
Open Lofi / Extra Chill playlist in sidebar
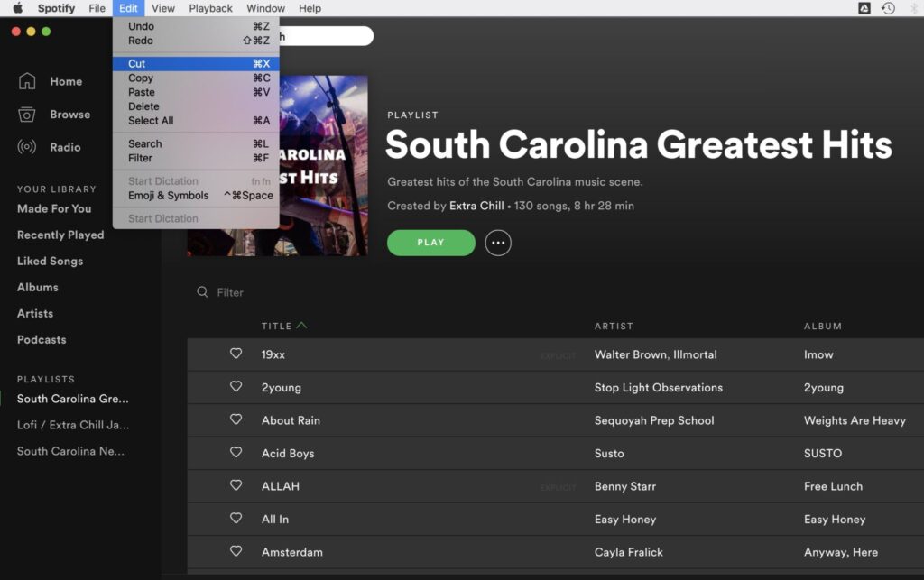(73, 425)
